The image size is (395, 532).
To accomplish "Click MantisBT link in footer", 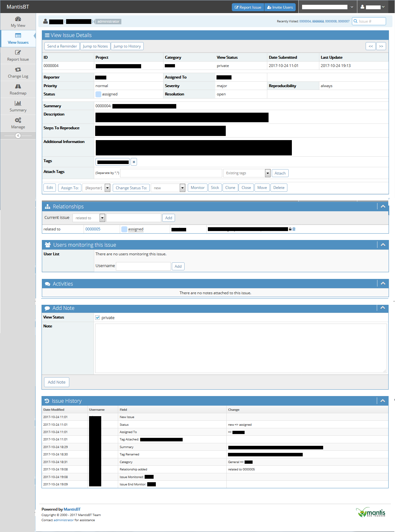I will (72, 509).
